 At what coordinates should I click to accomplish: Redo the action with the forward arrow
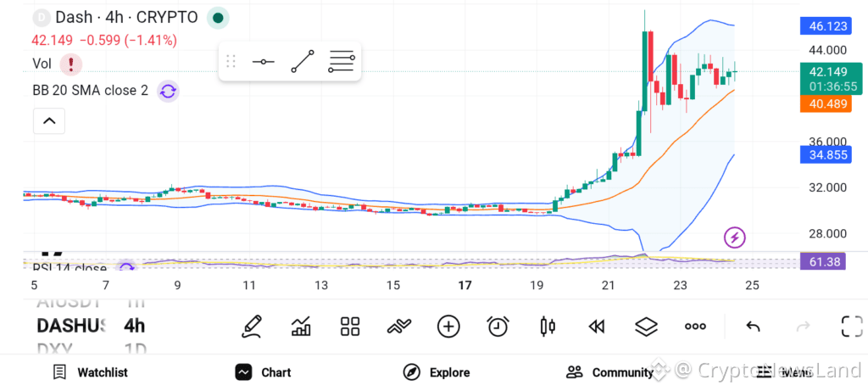click(x=803, y=327)
